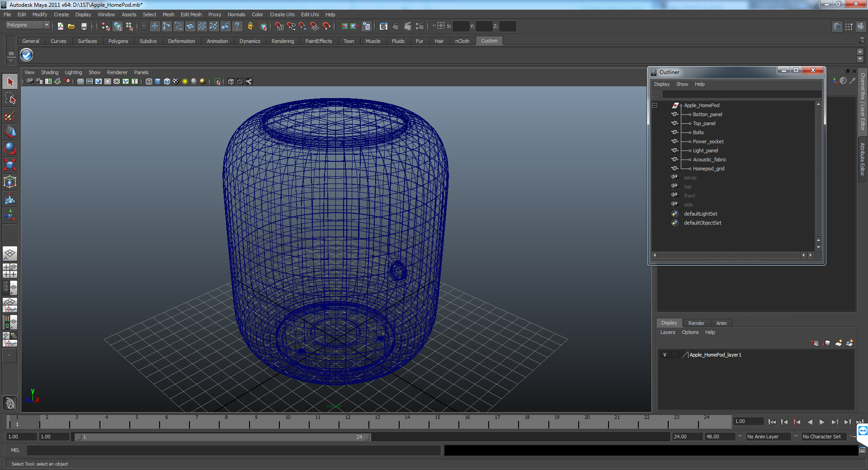Screen dimensions: 868x470
Task: Select Acoustic_fabric in the Outliner
Action: (710, 160)
